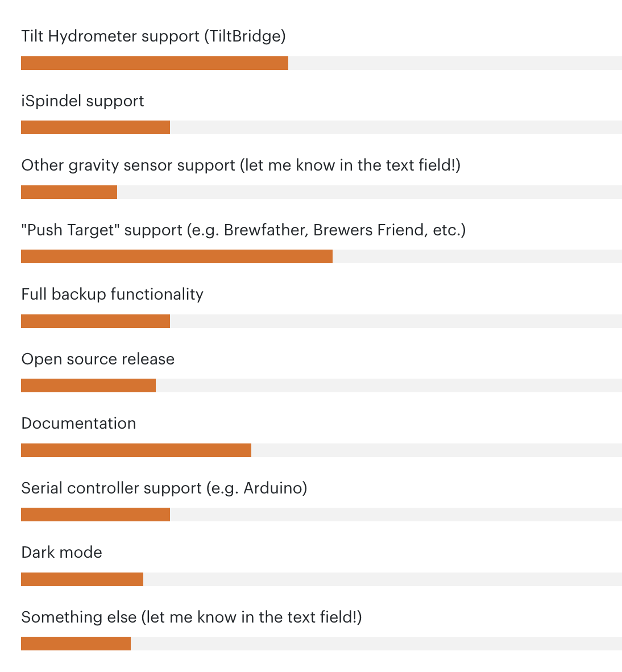Screen dimensions: 622x672
Task: Click the Dark mode label
Action: [62, 553]
